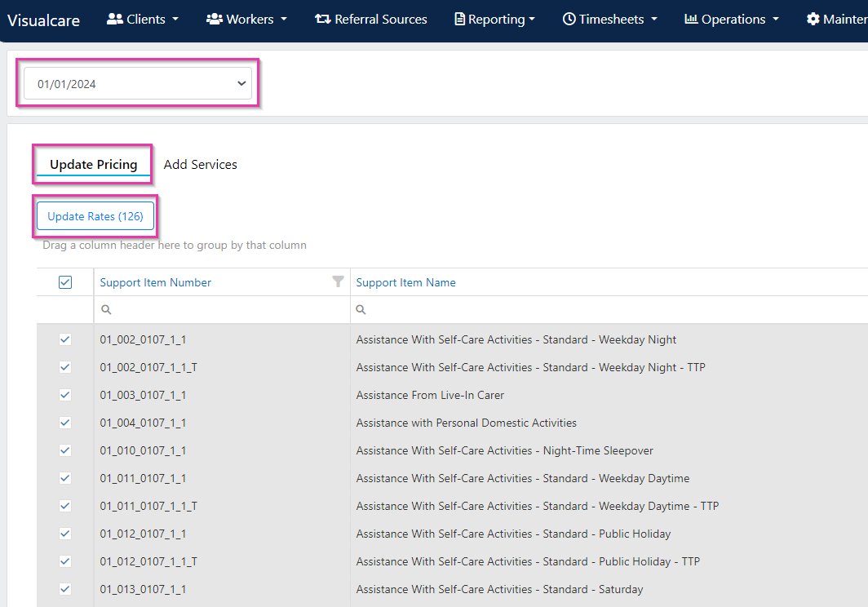The width and height of the screenshot is (868, 607).
Task: Switch to the Update Pricing tab
Action: tap(94, 165)
